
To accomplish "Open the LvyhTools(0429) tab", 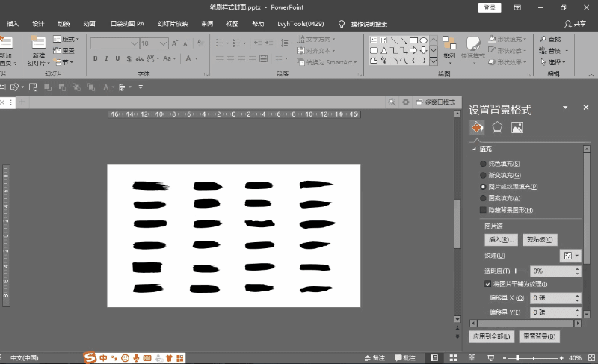I will click(x=300, y=24).
